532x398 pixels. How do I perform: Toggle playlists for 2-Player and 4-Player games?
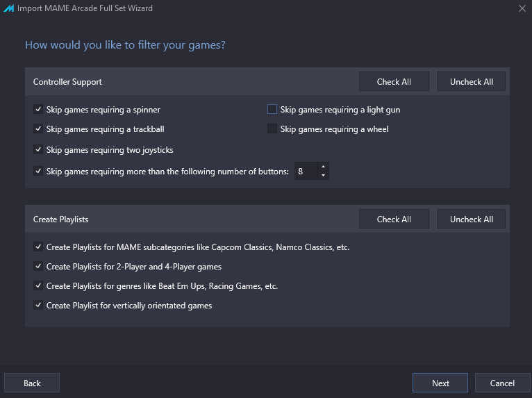point(38,266)
